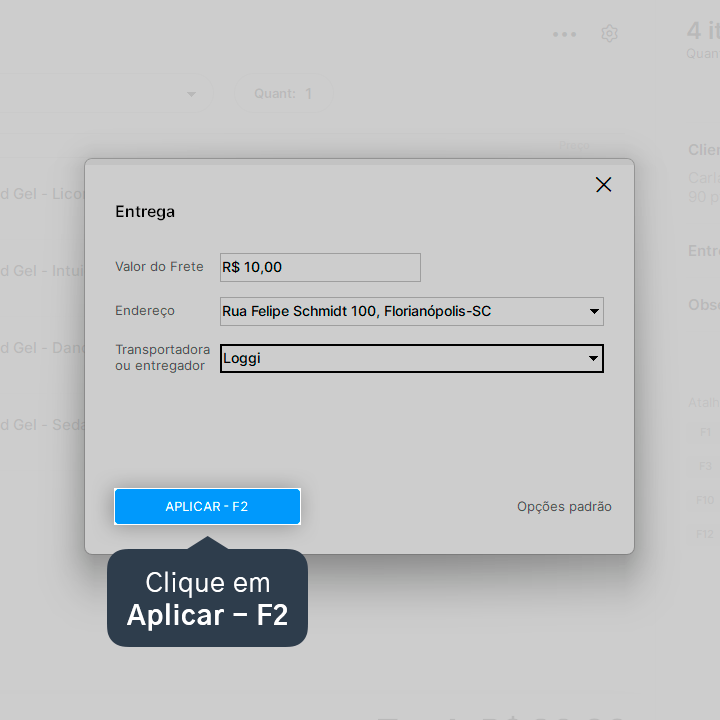Screen dimensions: 720x720
Task: Select the F3 shortcut item
Action: click(705, 466)
